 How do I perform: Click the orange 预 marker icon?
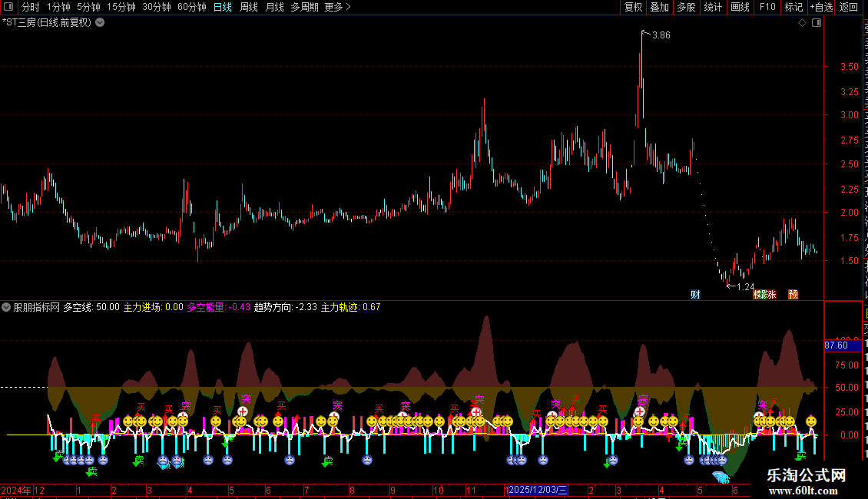793,294
